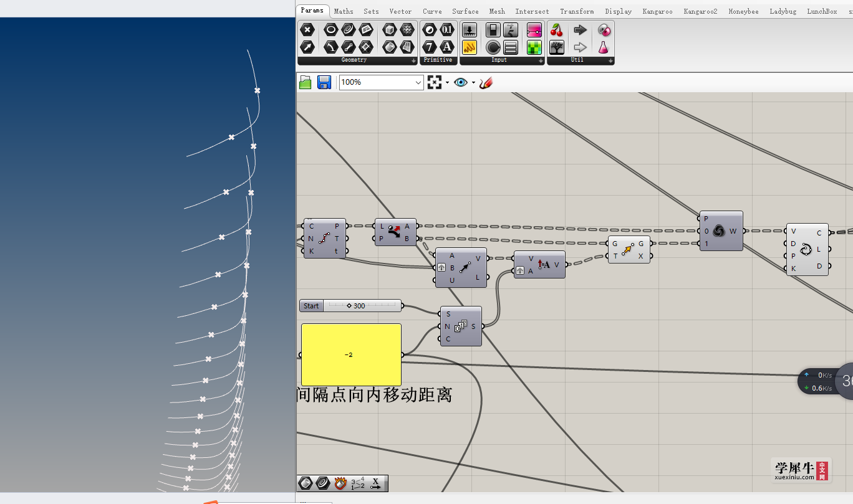Image resolution: width=853 pixels, height=504 pixels.
Task: Click the Zoom Extents toolbar icon
Action: [435, 82]
